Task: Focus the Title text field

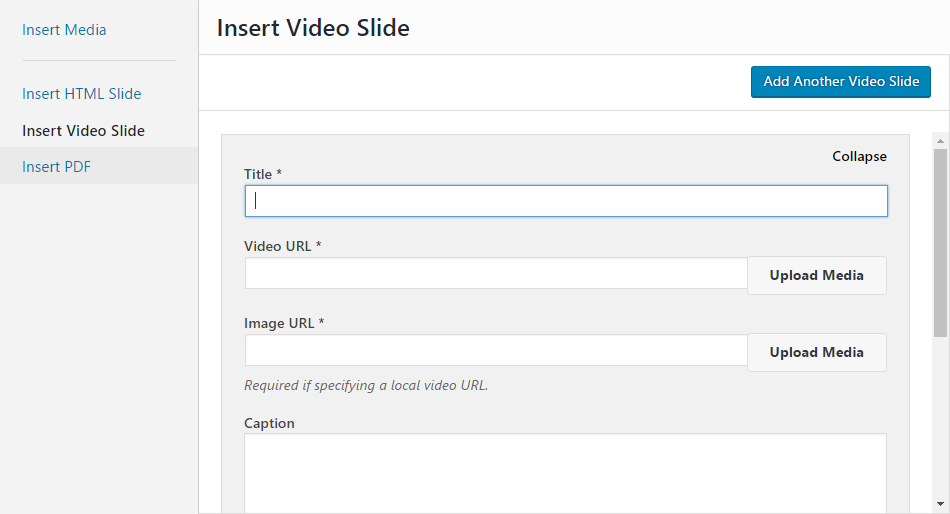Action: tap(566, 201)
